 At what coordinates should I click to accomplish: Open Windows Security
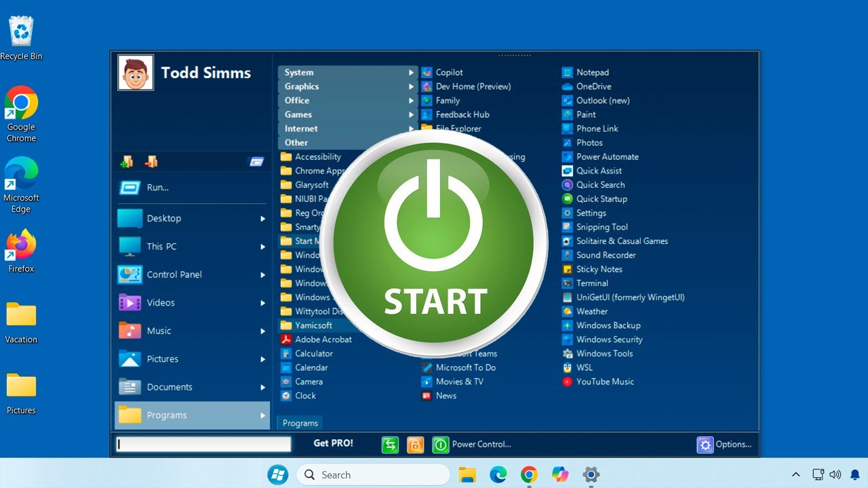coord(602,340)
